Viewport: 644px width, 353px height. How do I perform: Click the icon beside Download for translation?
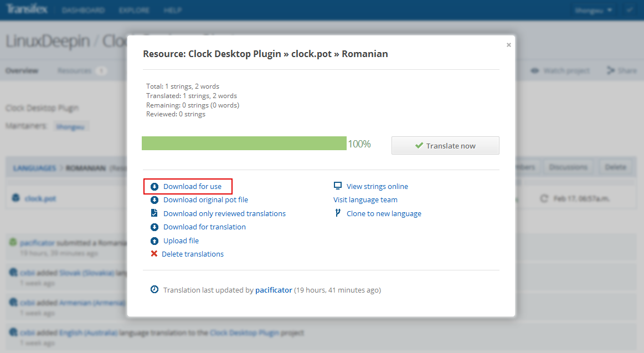pos(154,227)
